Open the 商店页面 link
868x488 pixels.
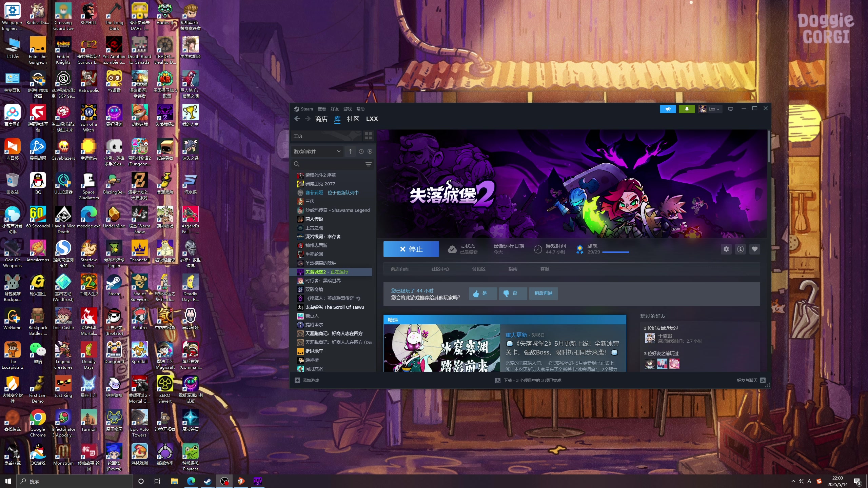pos(399,269)
